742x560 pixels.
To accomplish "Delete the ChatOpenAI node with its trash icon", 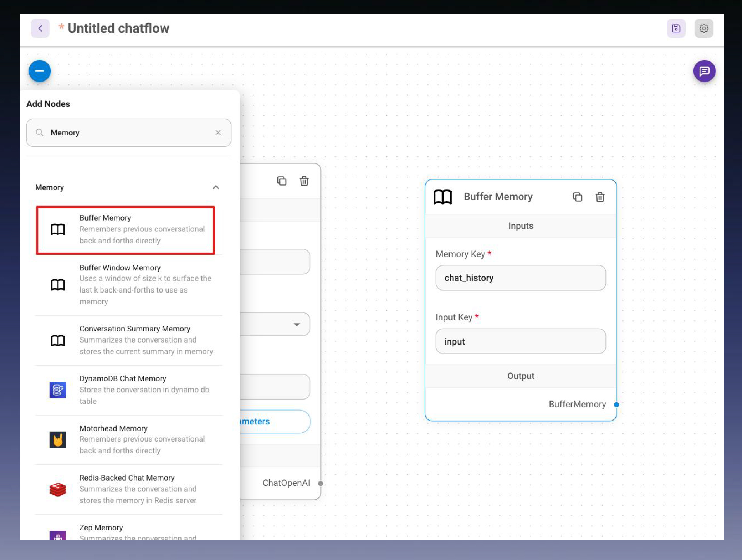I will click(304, 181).
